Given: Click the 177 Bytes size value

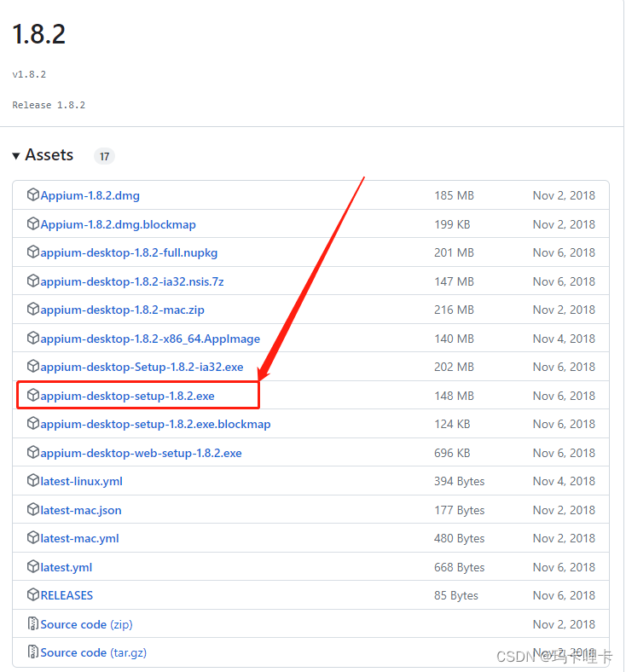Looking at the screenshot, I should [x=460, y=511].
